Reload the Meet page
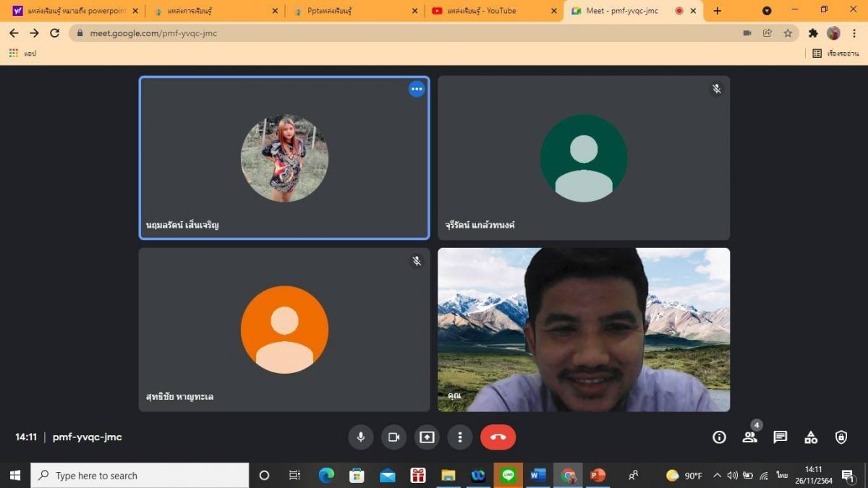Image resolution: width=868 pixels, height=488 pixels. coord(55,33)
